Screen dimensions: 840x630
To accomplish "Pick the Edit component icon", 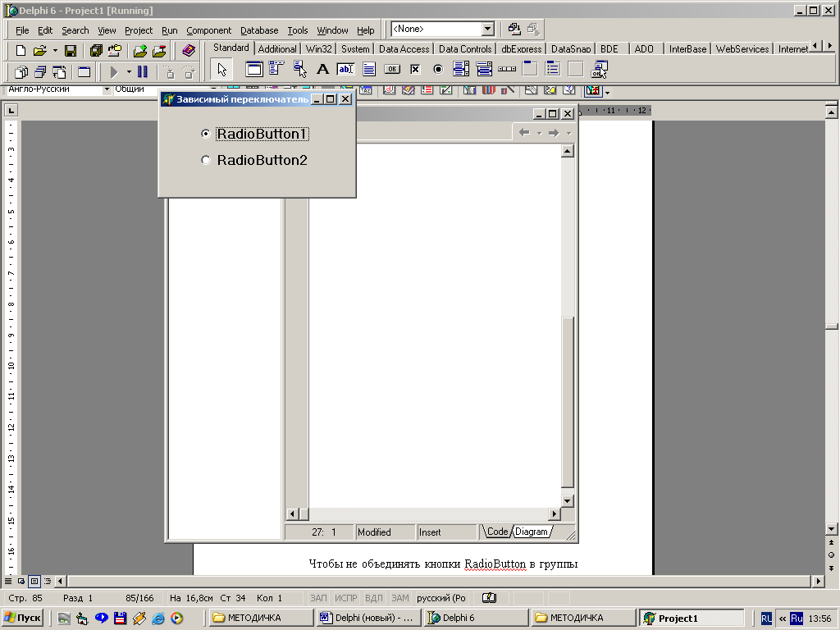I will (345, 70).
